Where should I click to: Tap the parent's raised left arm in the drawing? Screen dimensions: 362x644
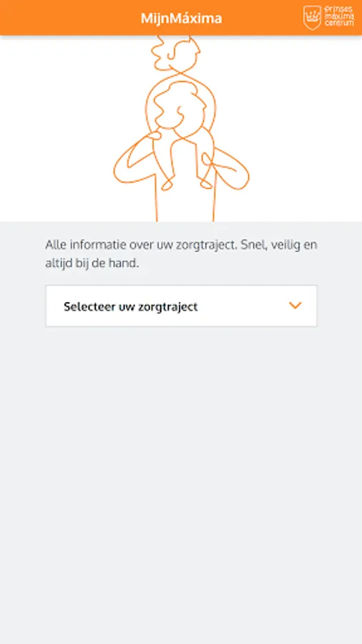coord(137,160)
